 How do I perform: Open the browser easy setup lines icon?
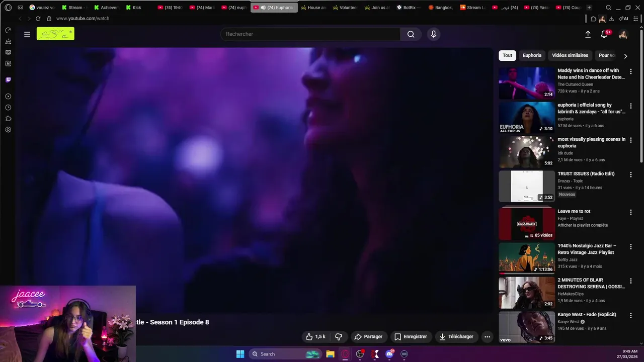point(636,19)
